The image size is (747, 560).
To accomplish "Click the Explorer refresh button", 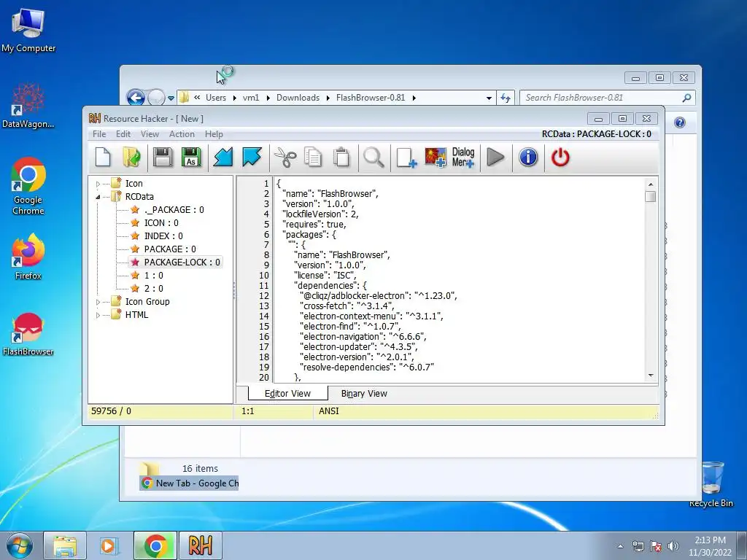I will pyautogui.click(x=506, y=98).
